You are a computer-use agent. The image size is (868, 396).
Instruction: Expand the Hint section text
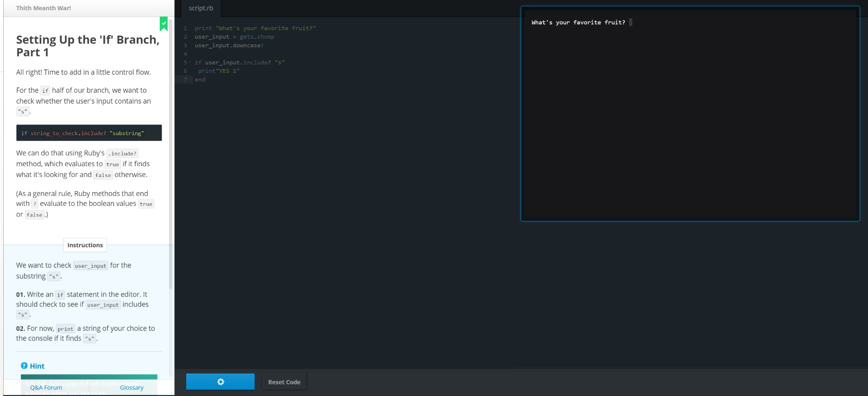[x=37, y=366]
